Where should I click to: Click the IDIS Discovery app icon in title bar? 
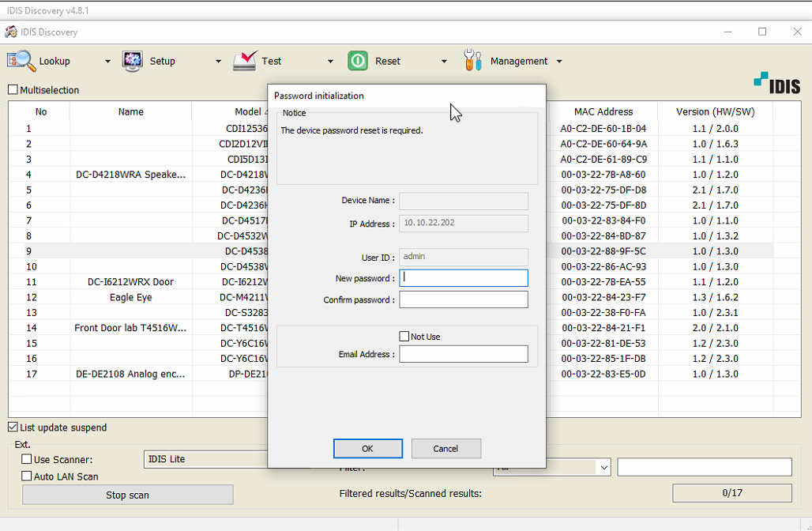point(11,32)
